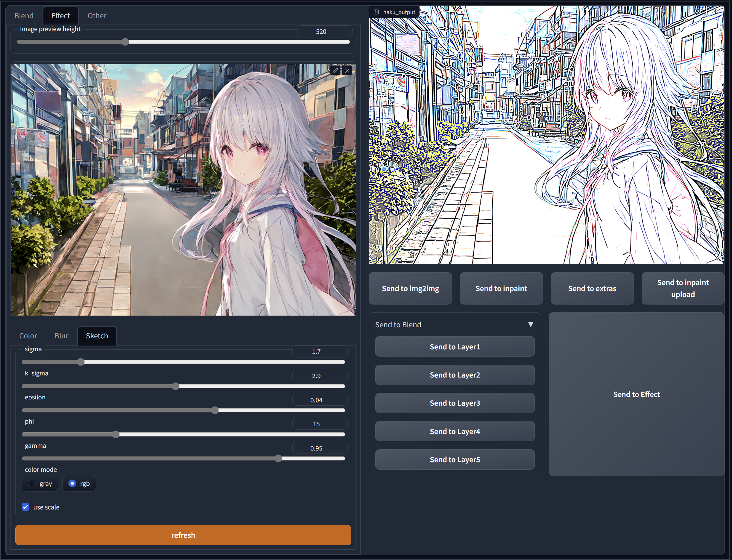The height and width of the screenshot is (560, 732).
Task: Adjust the epsilon slider
Action: click(x=183, y=410)
